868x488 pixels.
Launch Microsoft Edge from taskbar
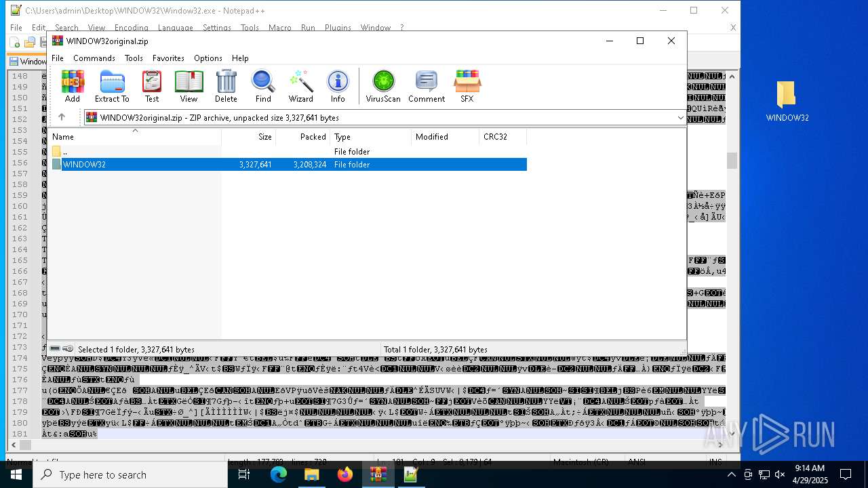pyautogui.click(x=279, y=474)
